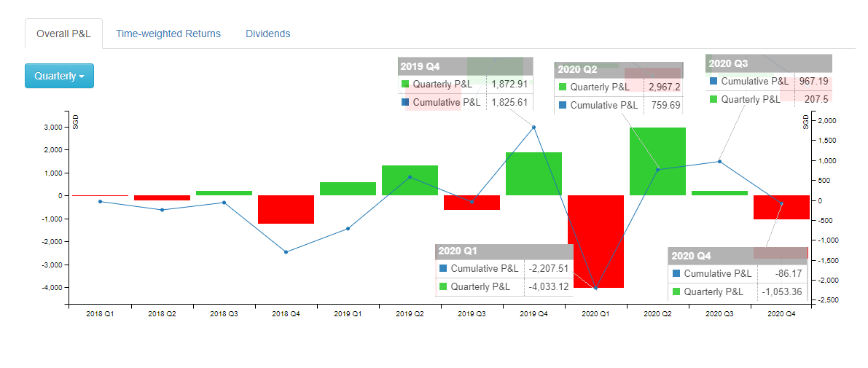This screenshot has height=368, width=868.
Task: Click the 2020 Q4 x-axis label
Action: pyautogui.click(x=782, y=314)
